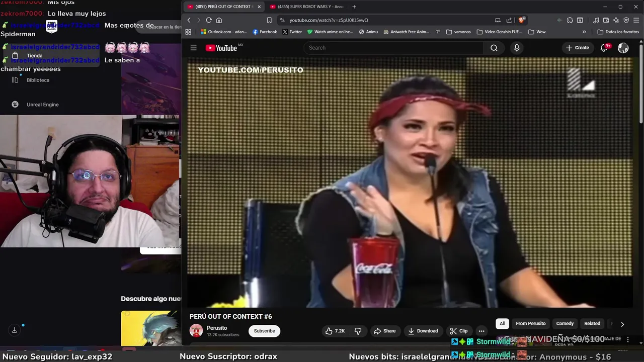Screen dimensions: 644x362
Task: Open the Perusito channel name link
Action: [x=217, y=328]
